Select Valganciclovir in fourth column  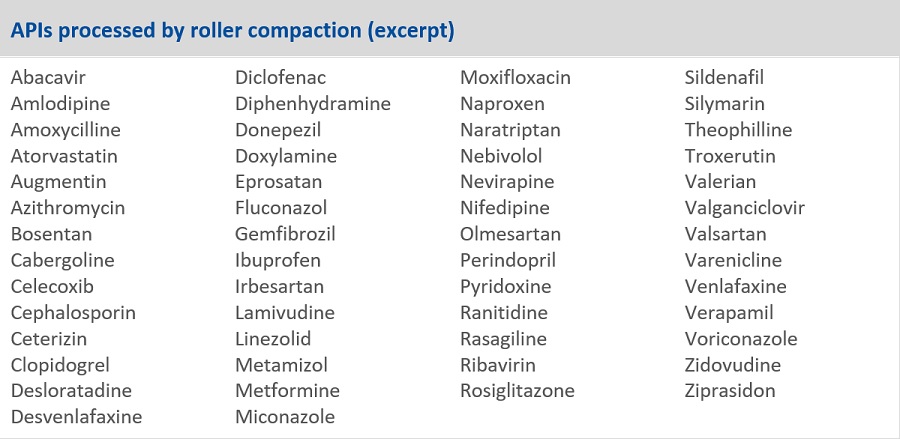[744, 208]
